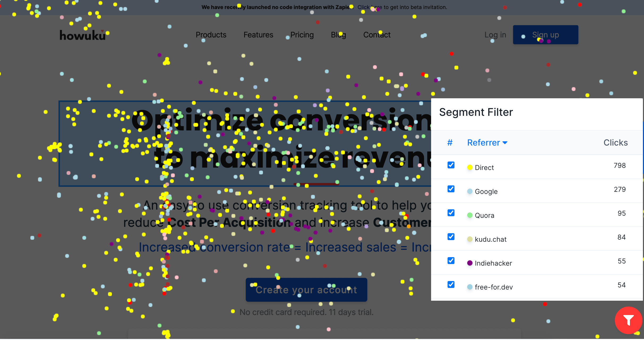Click the howuku logo
This screenshot has height=340, width=644.
click(x=83, y=35)
